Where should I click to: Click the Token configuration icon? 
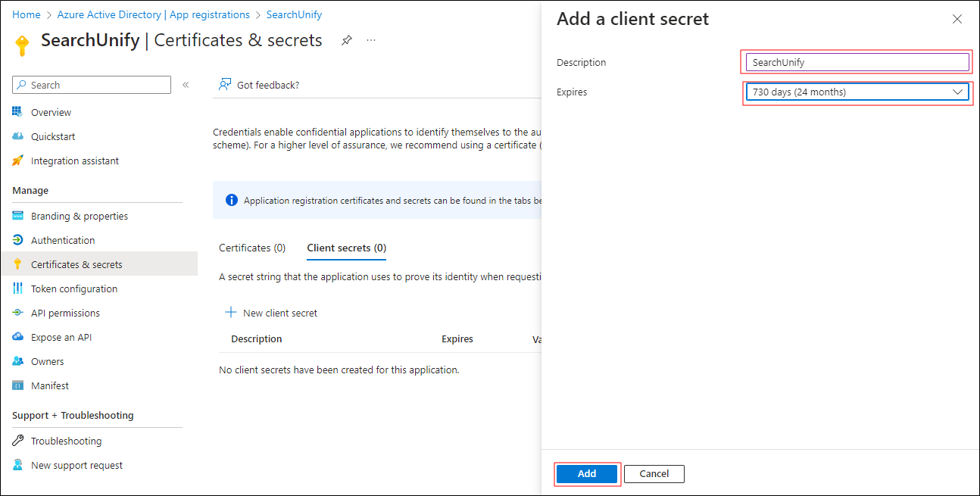(x=17, y=289)
